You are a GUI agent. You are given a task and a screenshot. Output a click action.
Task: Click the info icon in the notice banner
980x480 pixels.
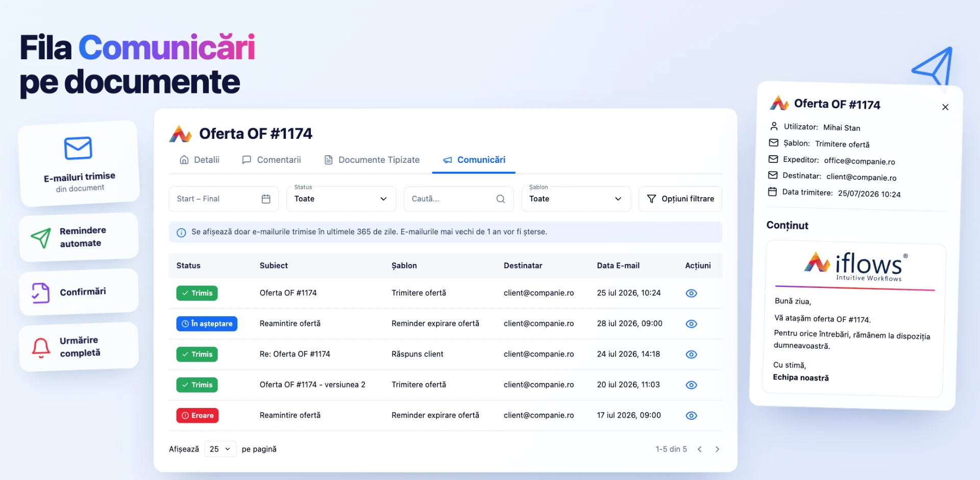(x=181, y=232)
